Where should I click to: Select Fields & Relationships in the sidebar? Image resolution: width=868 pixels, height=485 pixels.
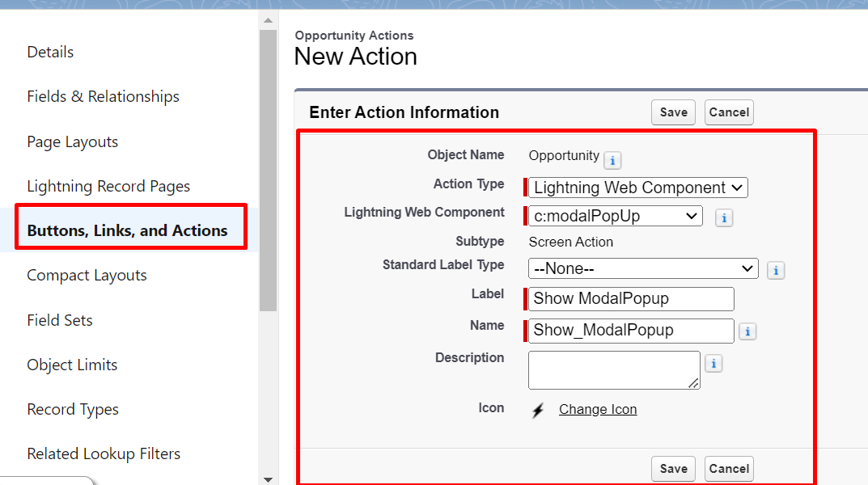point(103,96)
